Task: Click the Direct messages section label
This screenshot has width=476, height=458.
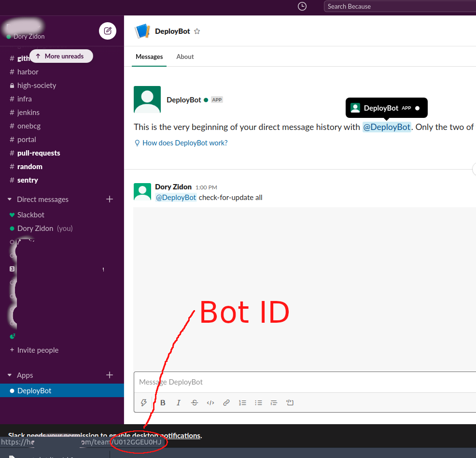Action: pyautogui.click(x=42, y=200)
